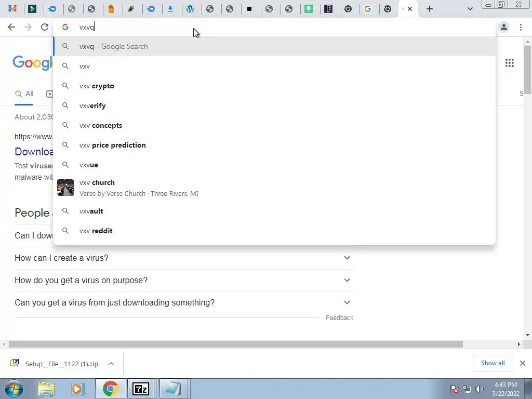Open the tab search dropdown chevron
This screenshot has height=399, width=532.
[x=470, y=9]
